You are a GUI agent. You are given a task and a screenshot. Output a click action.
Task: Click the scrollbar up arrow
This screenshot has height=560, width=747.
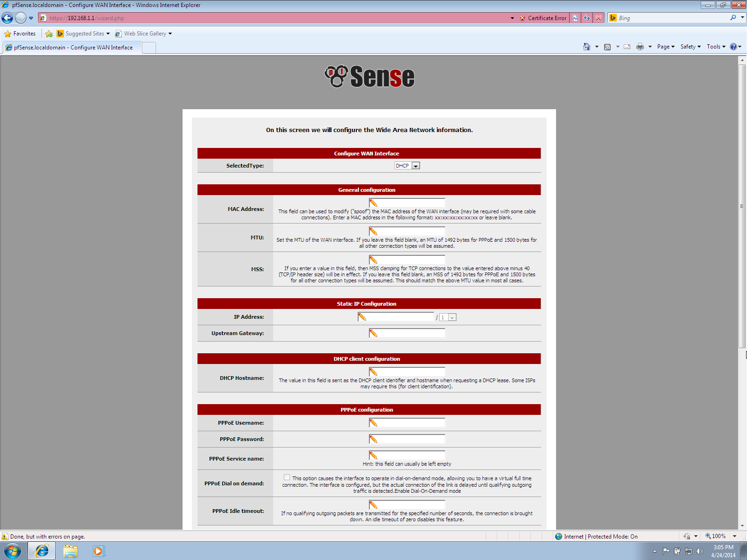(x=742, y=60)
